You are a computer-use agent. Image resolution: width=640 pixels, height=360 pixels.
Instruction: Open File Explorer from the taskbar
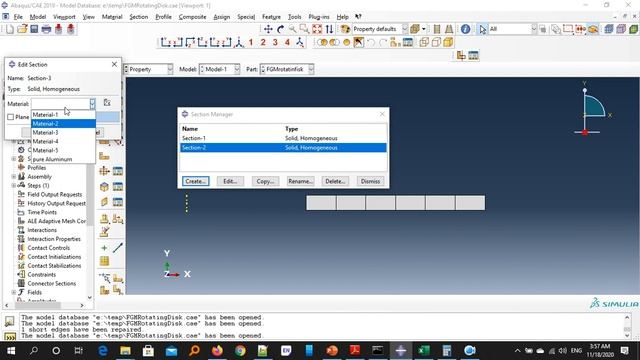coord(125,351)
